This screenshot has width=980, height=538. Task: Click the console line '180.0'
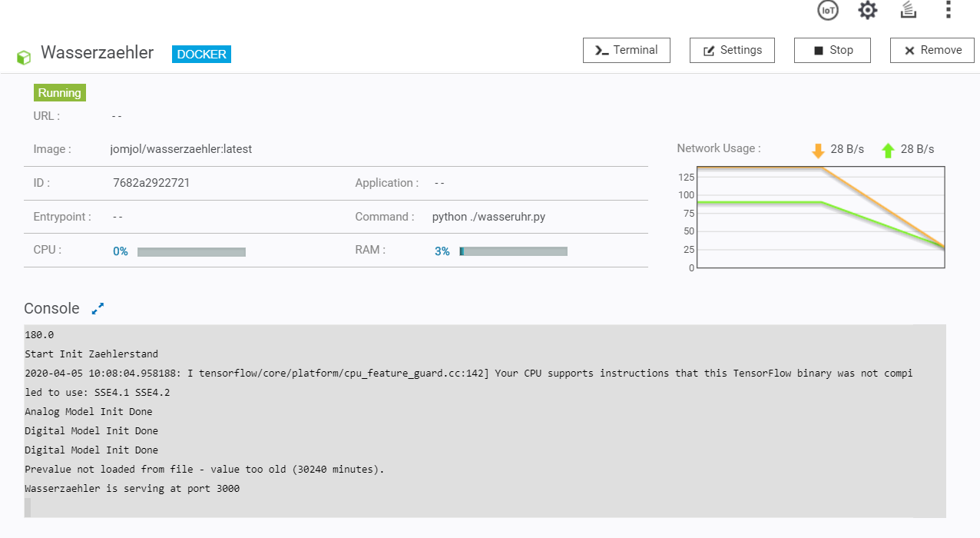(39, 334)
